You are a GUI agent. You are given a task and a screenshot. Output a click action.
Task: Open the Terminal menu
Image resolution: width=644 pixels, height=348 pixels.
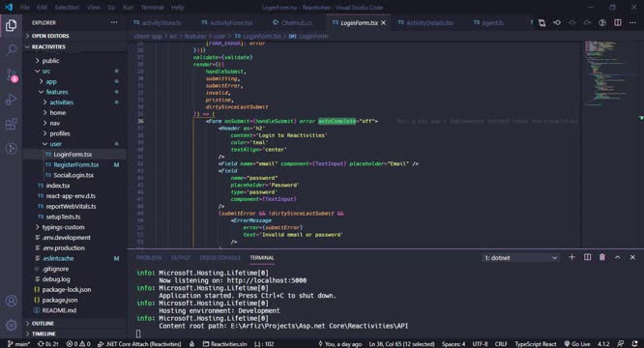pyautogui.click(x=152, y=8)
